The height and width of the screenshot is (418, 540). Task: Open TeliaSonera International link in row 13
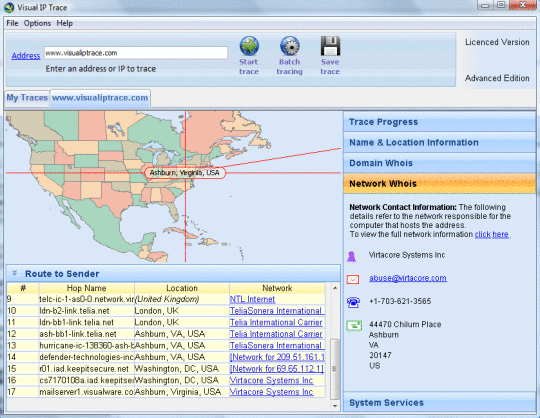coord(276,346)
